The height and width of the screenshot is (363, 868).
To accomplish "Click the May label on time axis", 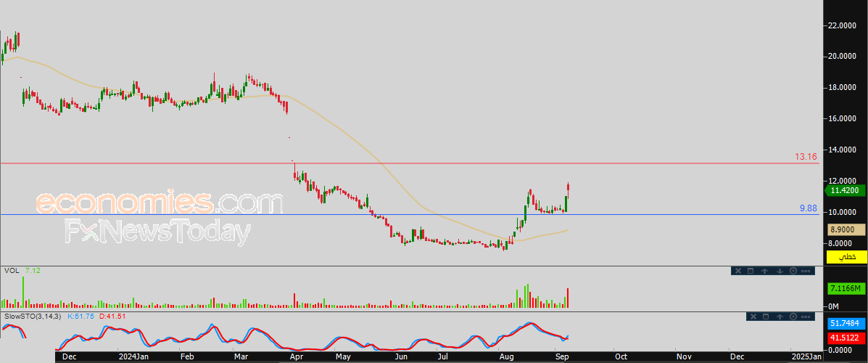I will pos(343,356).
